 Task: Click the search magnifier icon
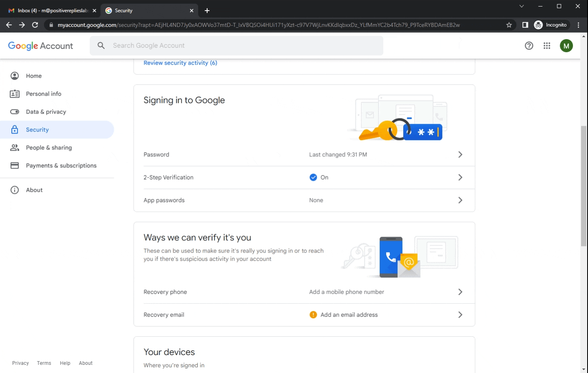101,46
